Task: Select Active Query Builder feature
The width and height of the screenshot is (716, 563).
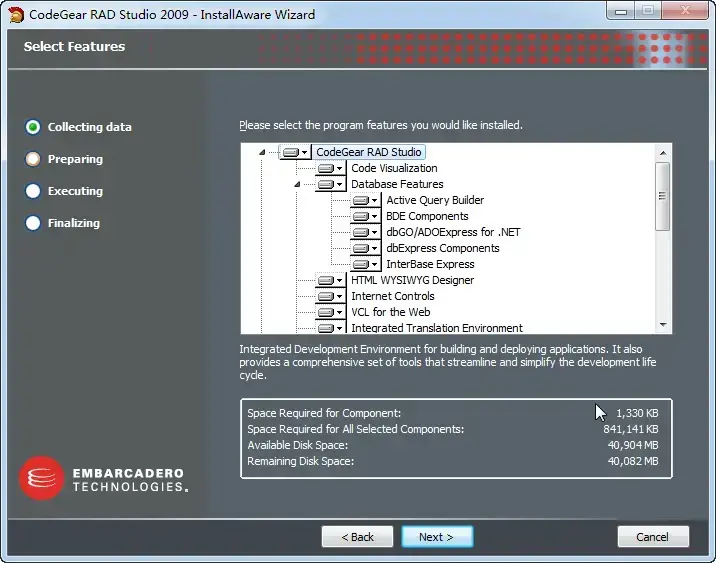Action: (x=435, y=200)
